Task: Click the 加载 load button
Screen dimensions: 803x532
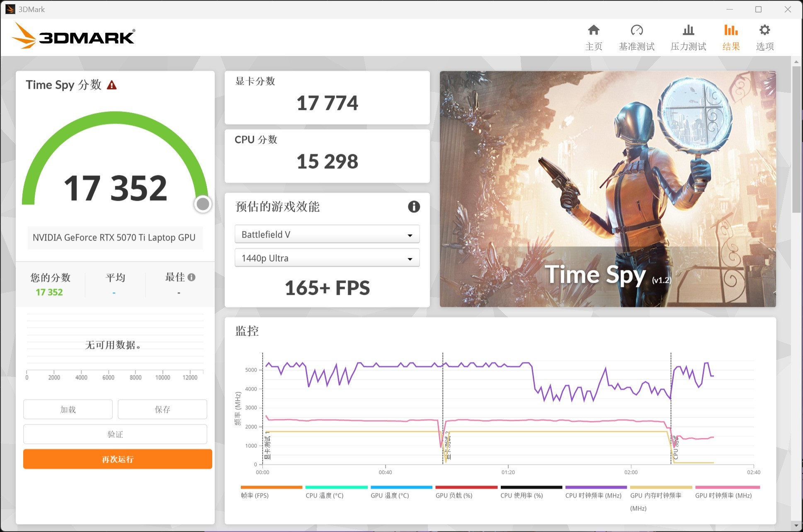Action: coord(68,409)
